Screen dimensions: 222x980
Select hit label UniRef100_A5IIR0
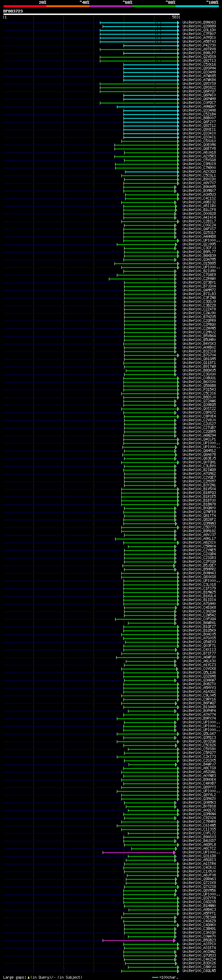tap(199, 206)
